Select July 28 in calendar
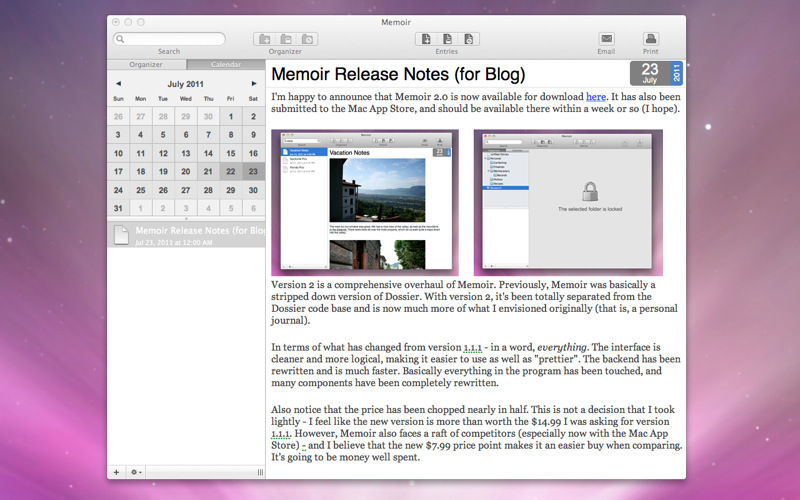This screenshot has height=500, width=800. (x=208, y=190)
